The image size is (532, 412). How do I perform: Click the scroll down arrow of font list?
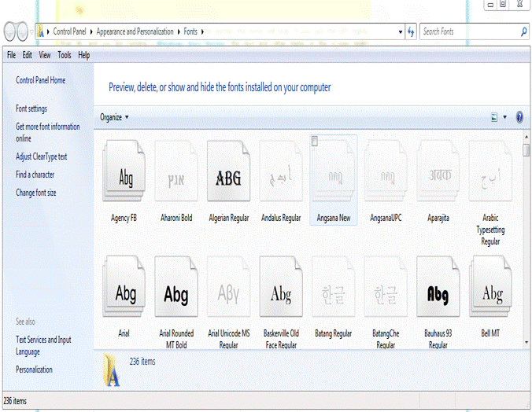point(526,343)
